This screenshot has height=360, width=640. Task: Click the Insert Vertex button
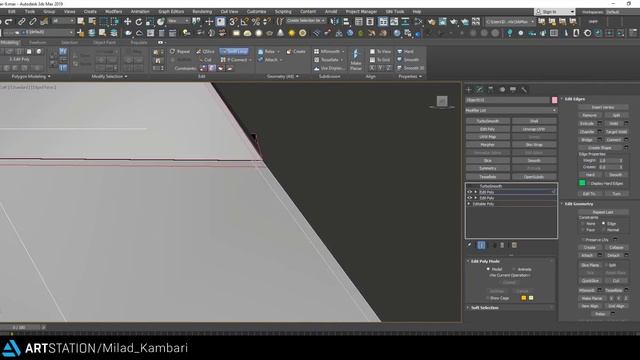tap(602, 107)
